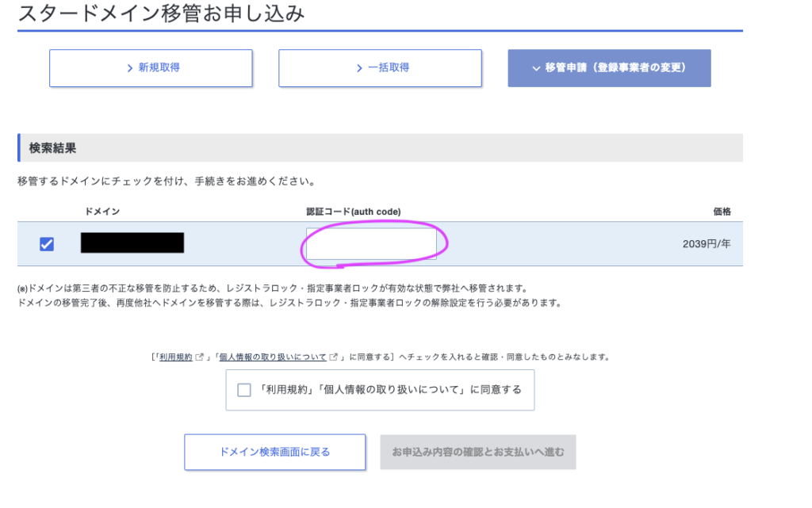Viewport: 812px width, 508px height.
Task: Click お申込み内容の確認とお支払いへ進む button
Action: [x=478, y=453]
